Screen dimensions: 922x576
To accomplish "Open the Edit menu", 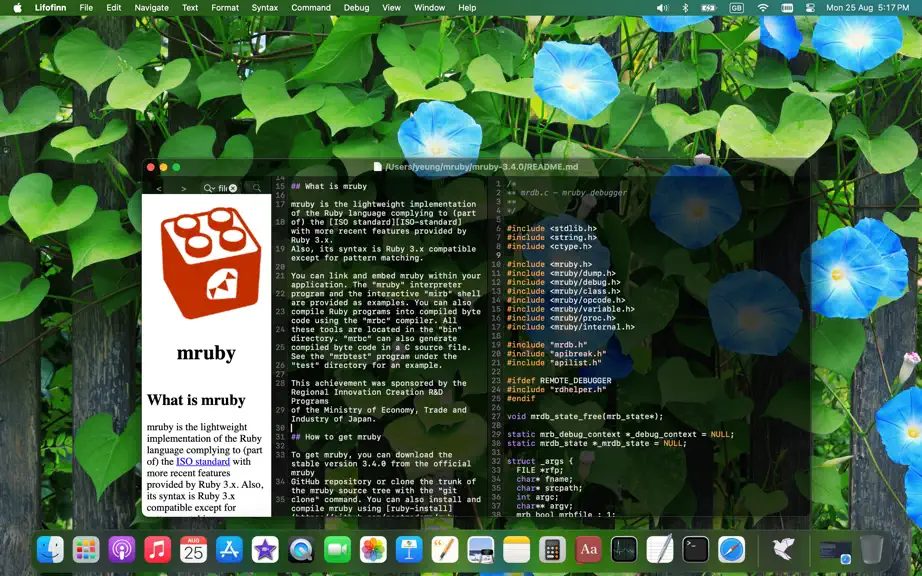I will (x=113, y=8).
